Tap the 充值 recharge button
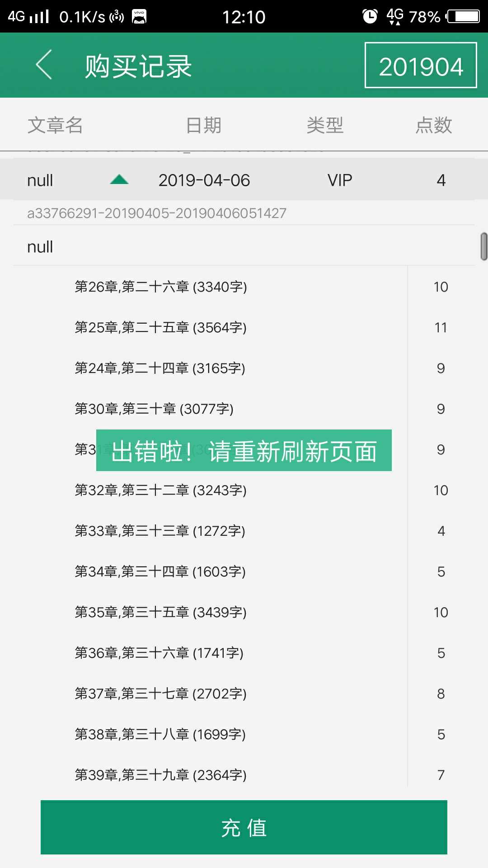This screenshot has width=488, height=868. point(244,827)
